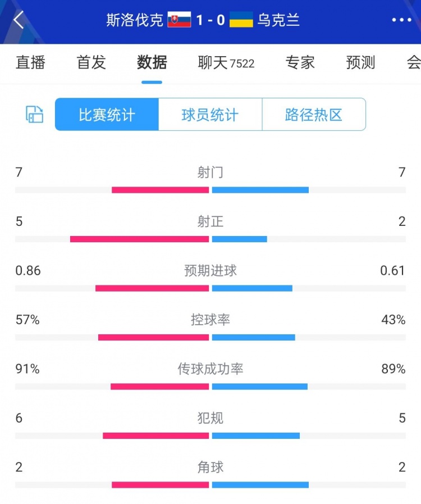Open the 预测 tab
421x504 pixels.
360,62
